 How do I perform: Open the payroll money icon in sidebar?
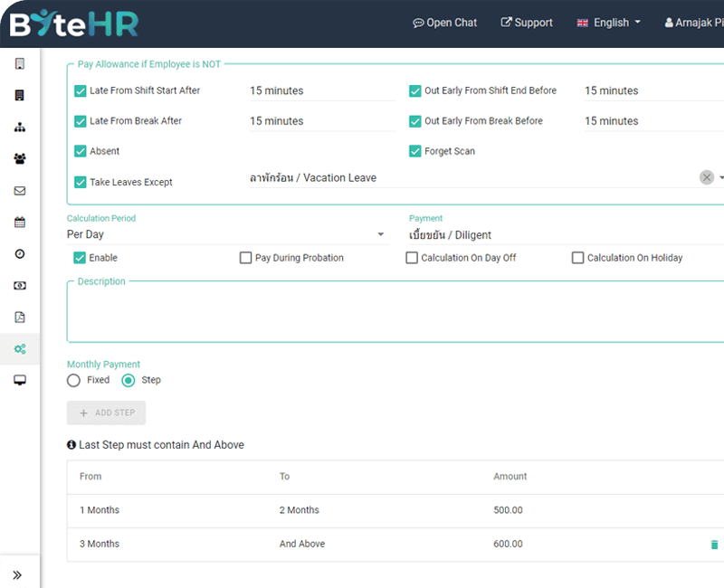click(x=20, y=285)
